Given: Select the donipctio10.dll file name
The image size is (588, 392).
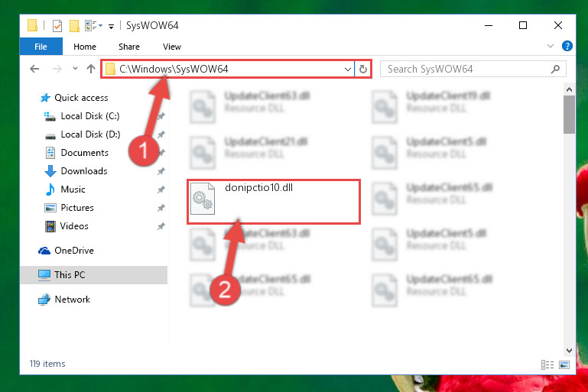Looking at the screenshot, I should point(258,187).
